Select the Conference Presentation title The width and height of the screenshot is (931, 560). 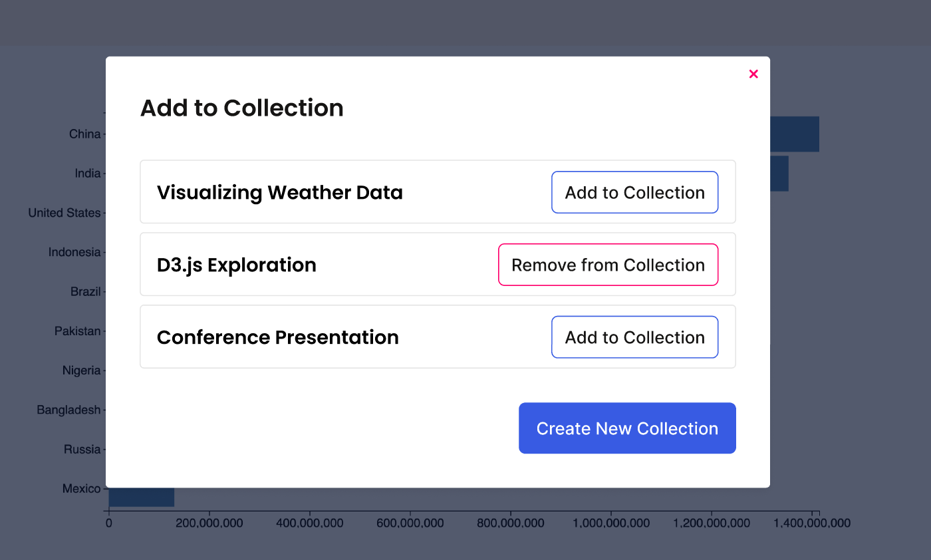[x=278, y=337]
